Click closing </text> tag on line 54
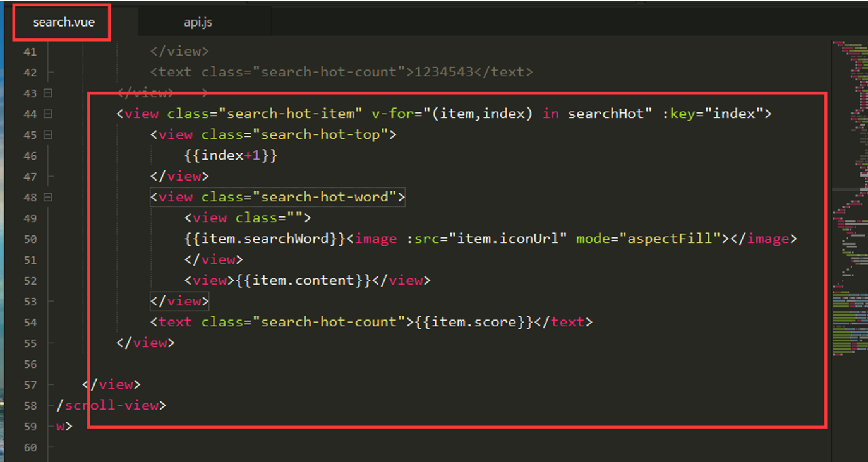This screenshot has width=868, height=462. pos(564,322)
